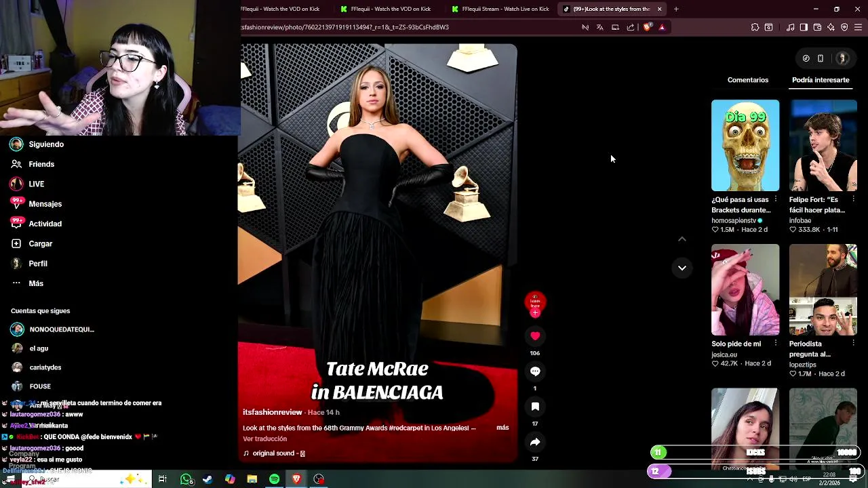868x488 pixels.
Task: Open comments via the speech bubble icon
Action: [x=535, y=371]
